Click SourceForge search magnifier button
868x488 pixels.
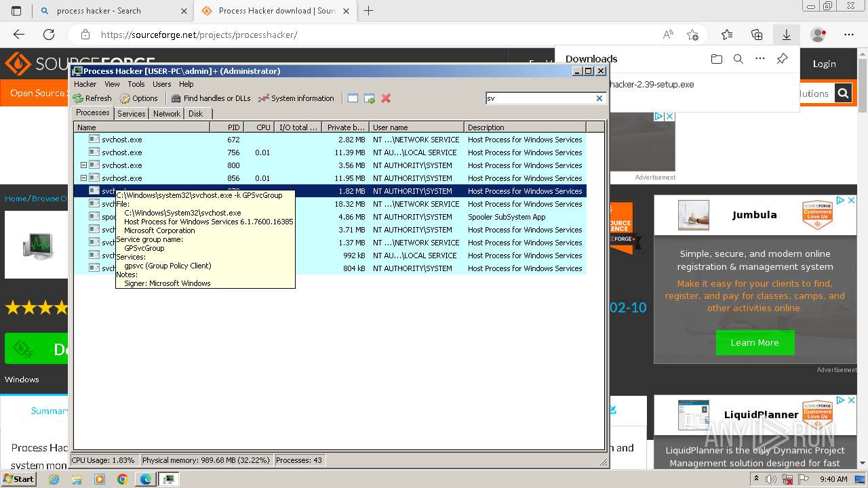pos(843,94)
